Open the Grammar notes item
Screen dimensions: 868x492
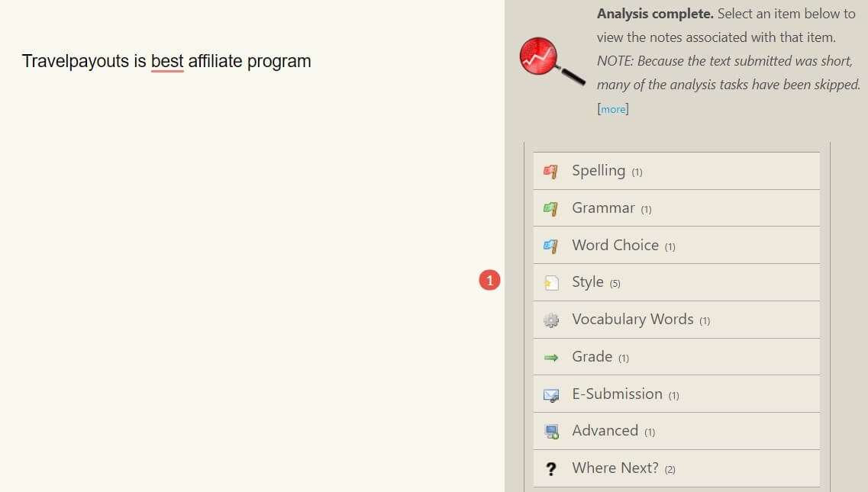coord(603,208)
